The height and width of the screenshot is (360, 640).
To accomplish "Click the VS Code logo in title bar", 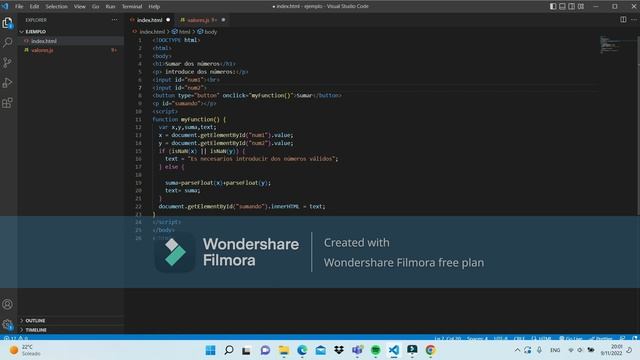I will coord(5,6).
